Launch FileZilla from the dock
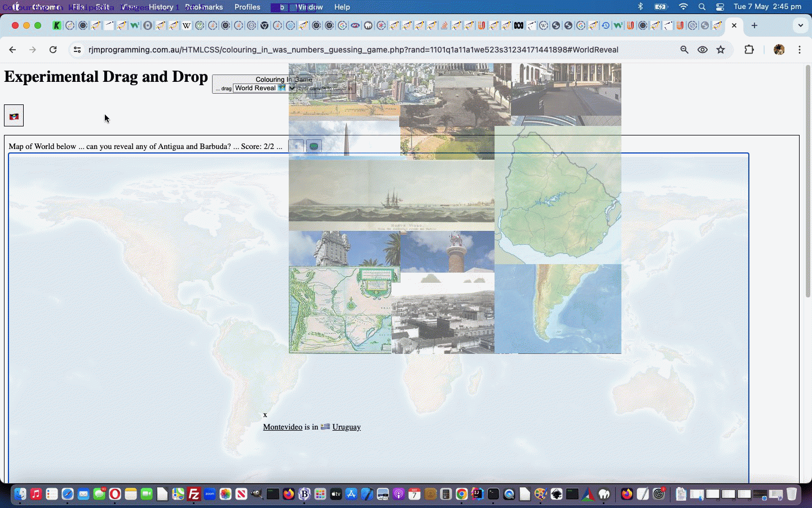 coord(194,494)
